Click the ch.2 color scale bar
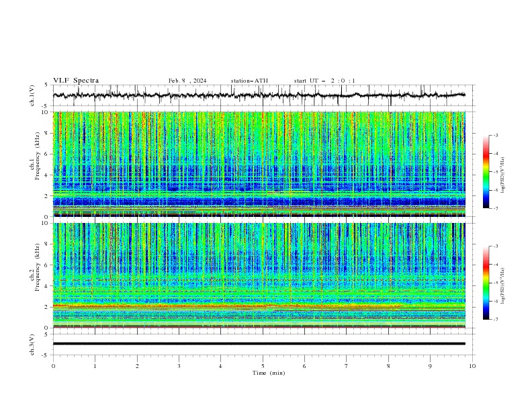 (x=486, y=283)
